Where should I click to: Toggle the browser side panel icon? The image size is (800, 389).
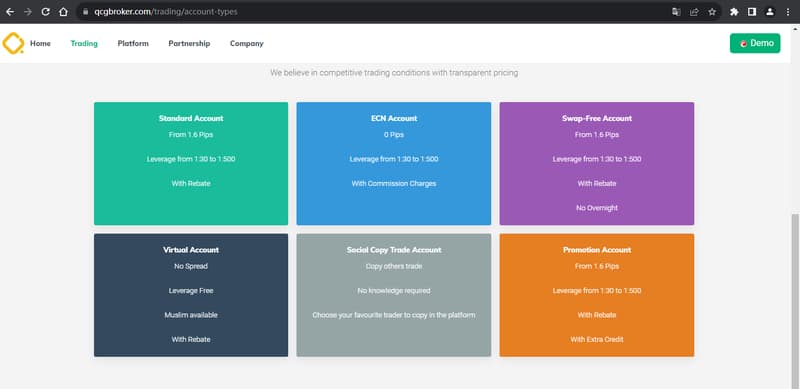click(752, 12)
